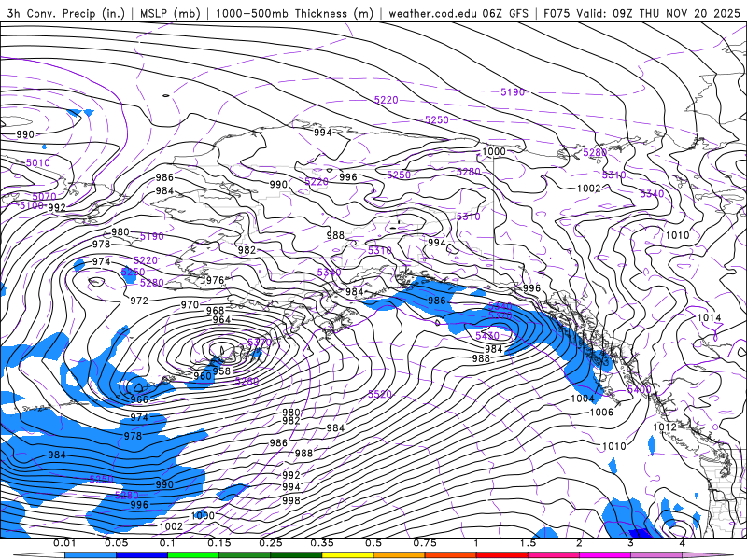Click the purple '5400' thickness label
Image resolution: width=747 pixels, height=560 pixels.
click(639, 390)
